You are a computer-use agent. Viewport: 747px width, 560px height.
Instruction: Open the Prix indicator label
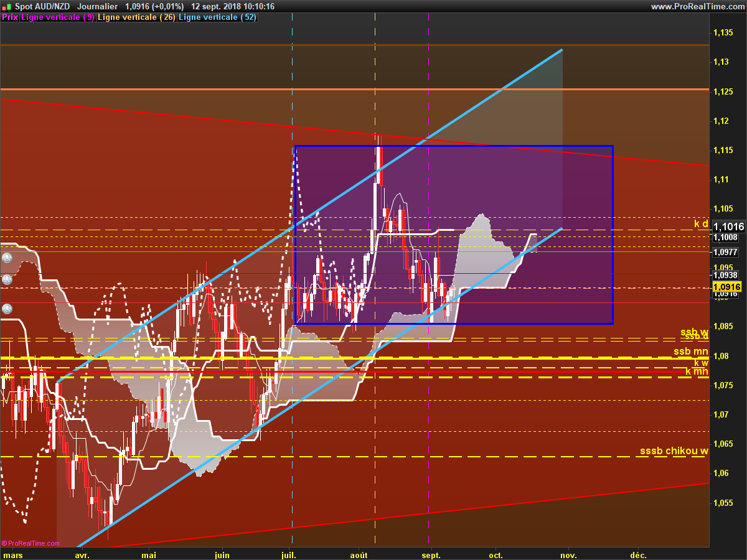pos(10,17)
